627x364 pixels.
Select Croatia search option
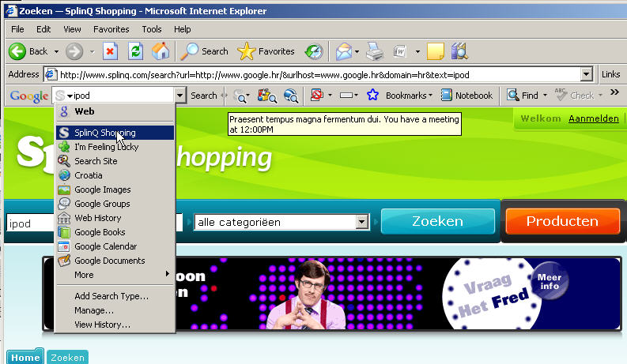point(115,175)
